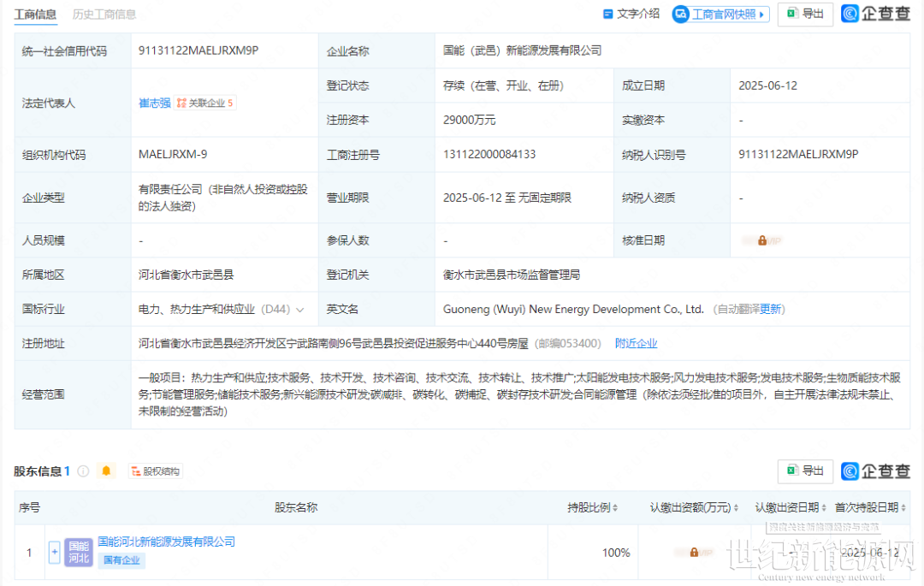Click the top 导出 export button
This screenshot has height=586, width=924.
tap(805, 14)
